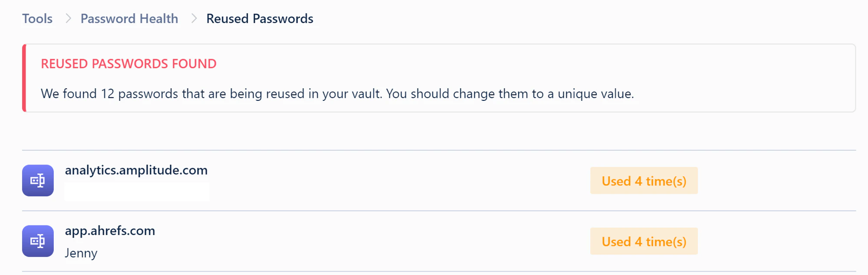Select the Reused Passwords breadcrumb item

(260, 18)
